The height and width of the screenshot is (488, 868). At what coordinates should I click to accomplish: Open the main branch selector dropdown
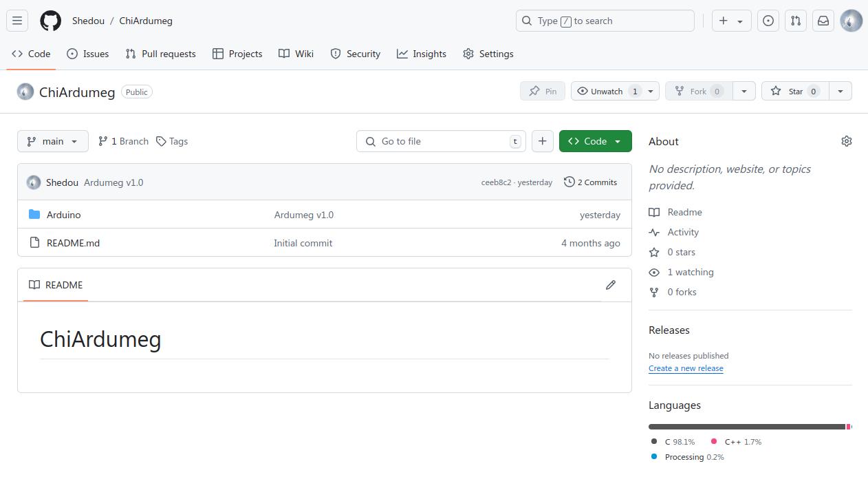point(53,141)
